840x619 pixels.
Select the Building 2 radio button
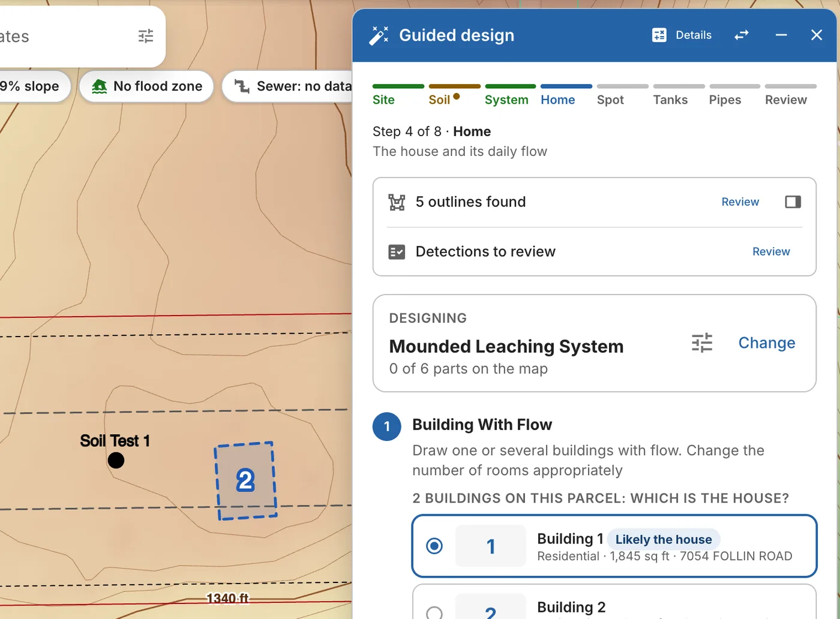tap(434, 612)
